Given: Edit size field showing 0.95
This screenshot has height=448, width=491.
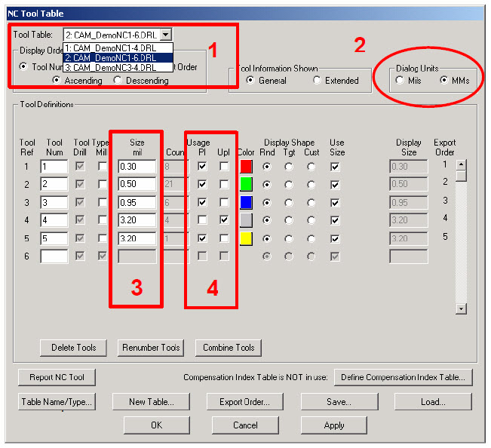Looking at the screenshot, I should pos(137,203).
